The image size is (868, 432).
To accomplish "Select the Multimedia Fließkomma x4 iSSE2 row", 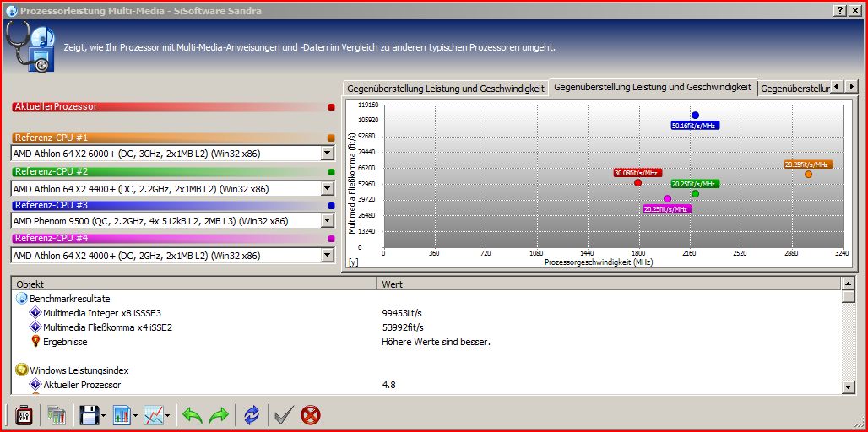I will tap(426, 327).
